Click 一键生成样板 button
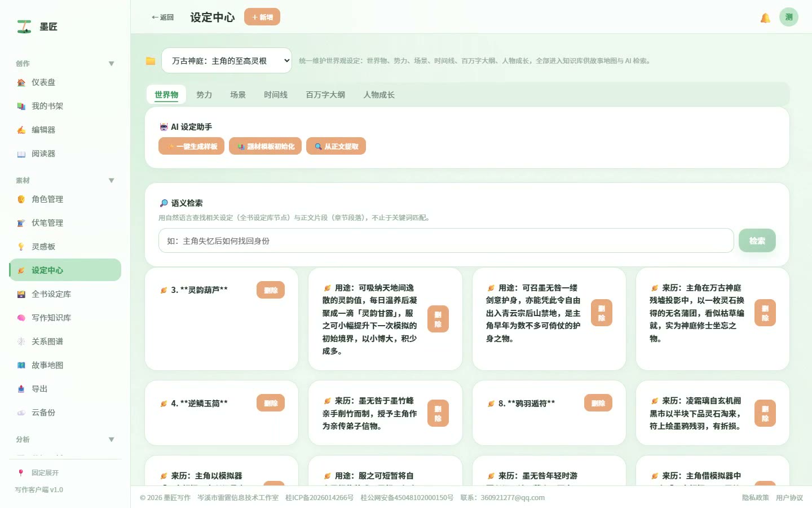The height and width of the screenshot is (508, 812). [x=192, y=146]
